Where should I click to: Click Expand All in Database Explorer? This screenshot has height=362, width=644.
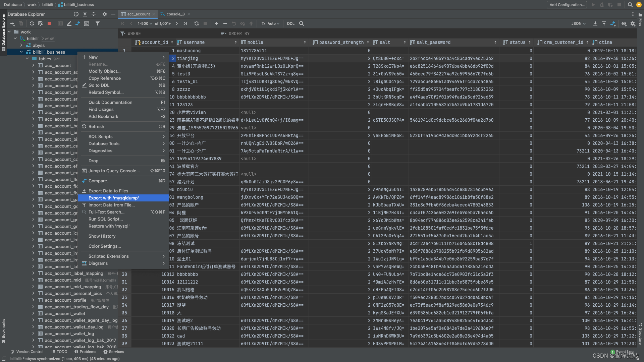(x=85, y=14)
